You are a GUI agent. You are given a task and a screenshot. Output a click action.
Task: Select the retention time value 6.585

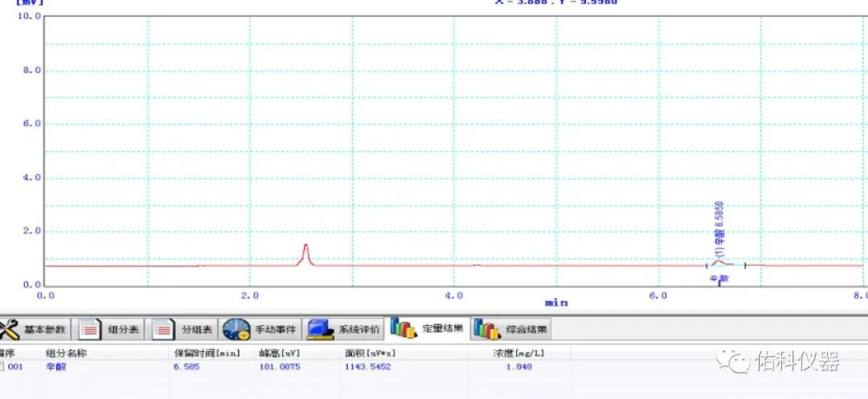tap(185, 367)
